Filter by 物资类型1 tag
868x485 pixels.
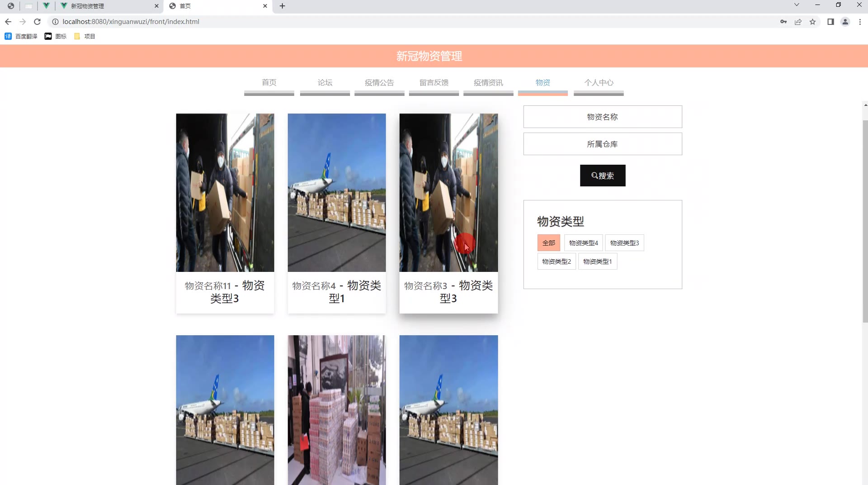[x=598, y=262]
